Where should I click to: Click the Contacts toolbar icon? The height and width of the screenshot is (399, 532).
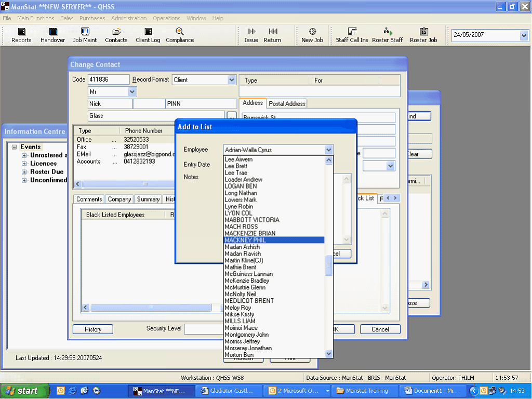(116, 35)
